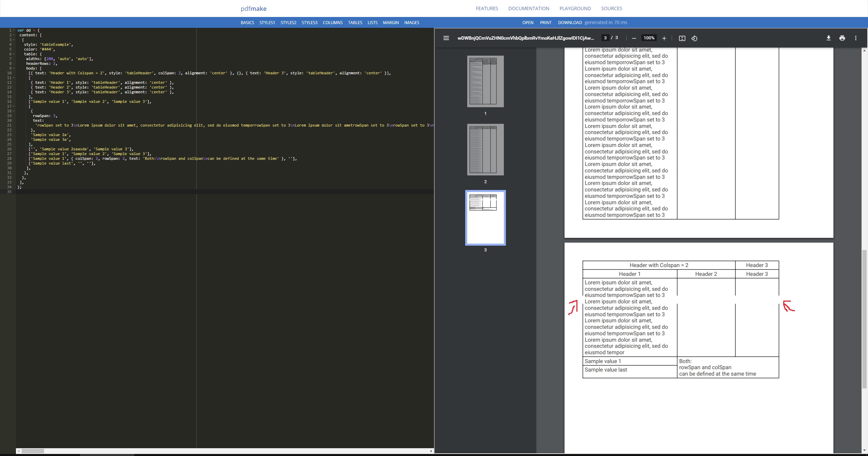The width and height of the screenshot is (868, 456).
Task: Zoom in on the PDF preview
Action: 664,38
